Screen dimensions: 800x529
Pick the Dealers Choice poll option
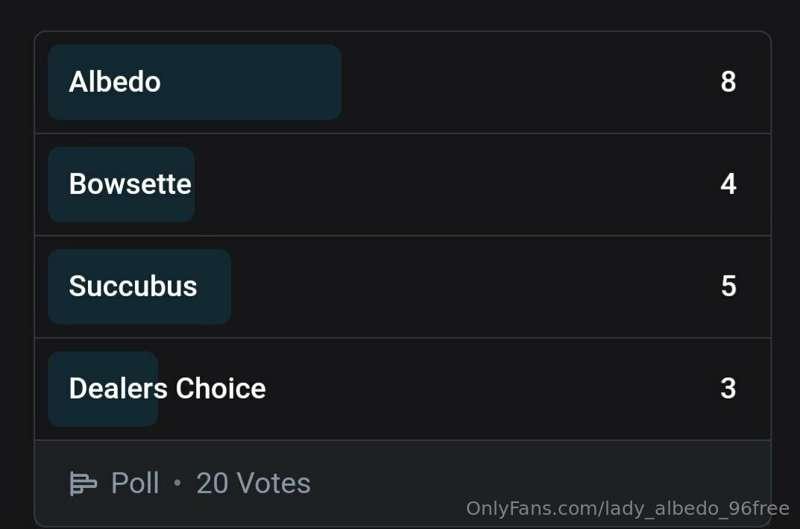403,389
